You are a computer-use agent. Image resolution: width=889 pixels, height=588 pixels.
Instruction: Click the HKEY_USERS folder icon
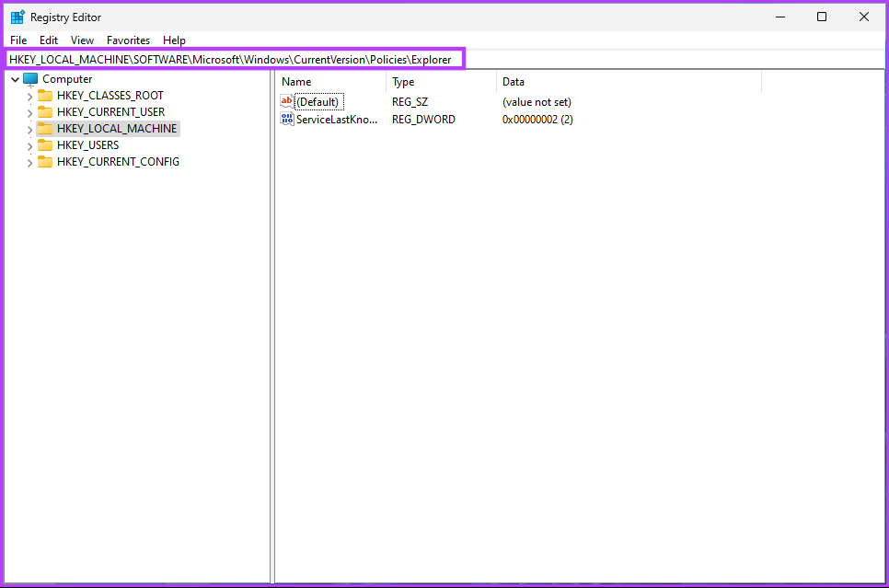45,145
